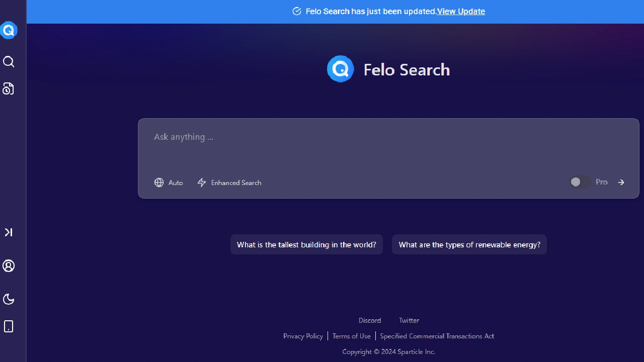Open search history via the clock sidebar icon

[8, 88]
